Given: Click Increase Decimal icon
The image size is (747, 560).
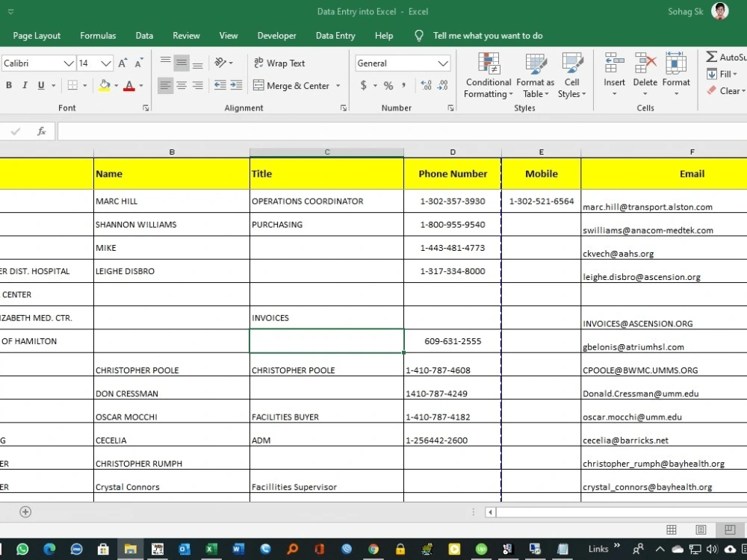Looking at the screenshot, I should tap(427, 85).
